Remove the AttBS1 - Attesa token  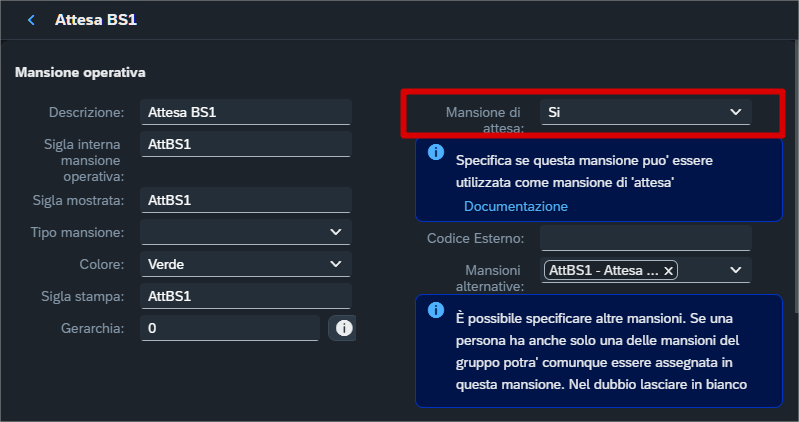[x=669, y=270]
